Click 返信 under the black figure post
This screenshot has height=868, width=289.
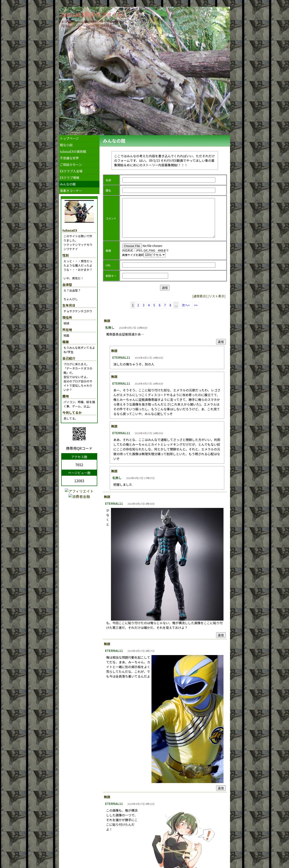[x=221, y=635]
